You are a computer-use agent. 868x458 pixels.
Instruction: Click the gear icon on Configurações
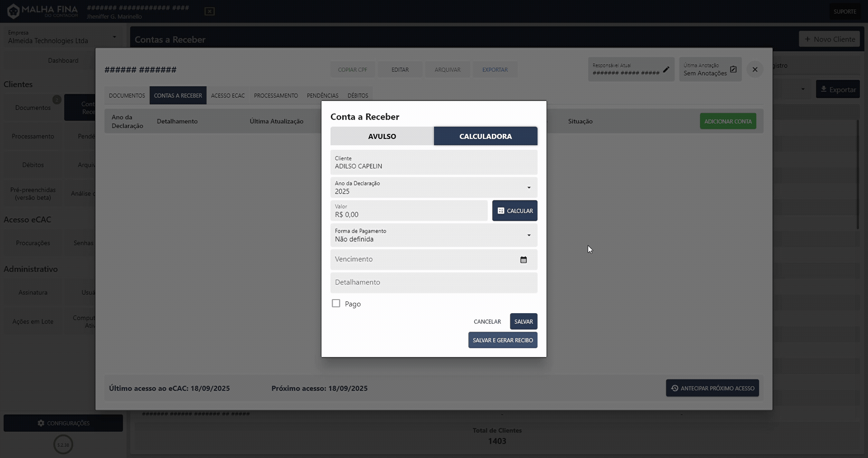(41, 423)
